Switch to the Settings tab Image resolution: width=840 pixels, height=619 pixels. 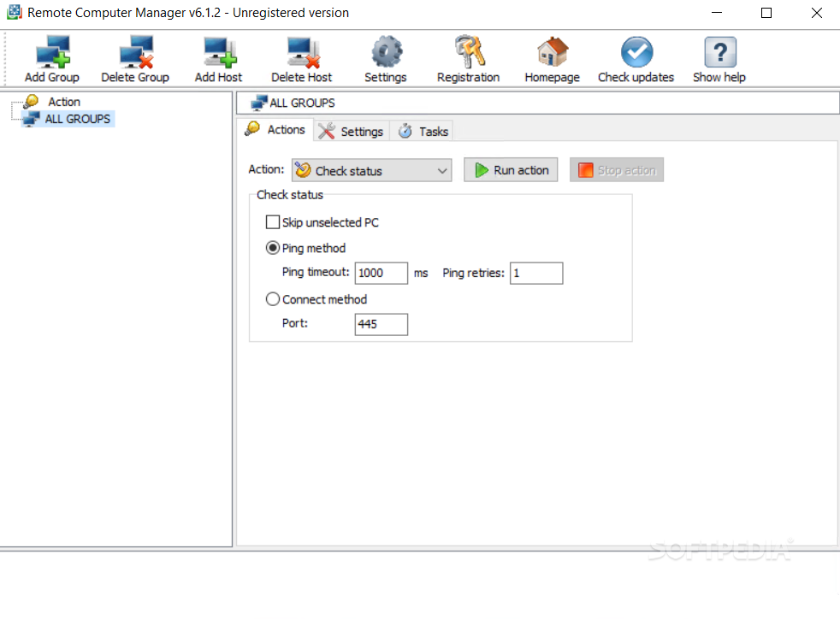pos(352,131)
